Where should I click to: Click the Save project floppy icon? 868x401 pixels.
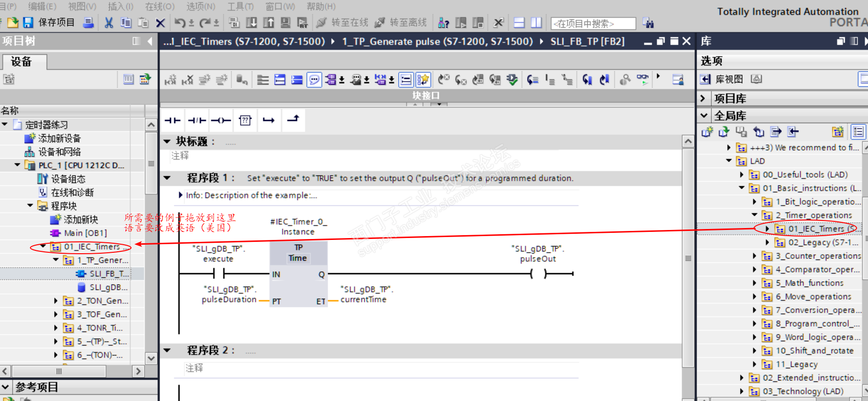[28, 22]
